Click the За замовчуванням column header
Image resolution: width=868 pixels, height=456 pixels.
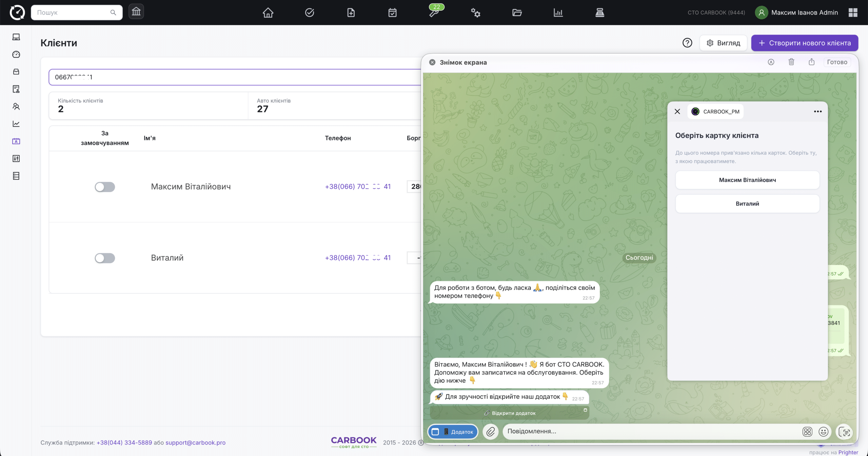[x=105, y=138]
